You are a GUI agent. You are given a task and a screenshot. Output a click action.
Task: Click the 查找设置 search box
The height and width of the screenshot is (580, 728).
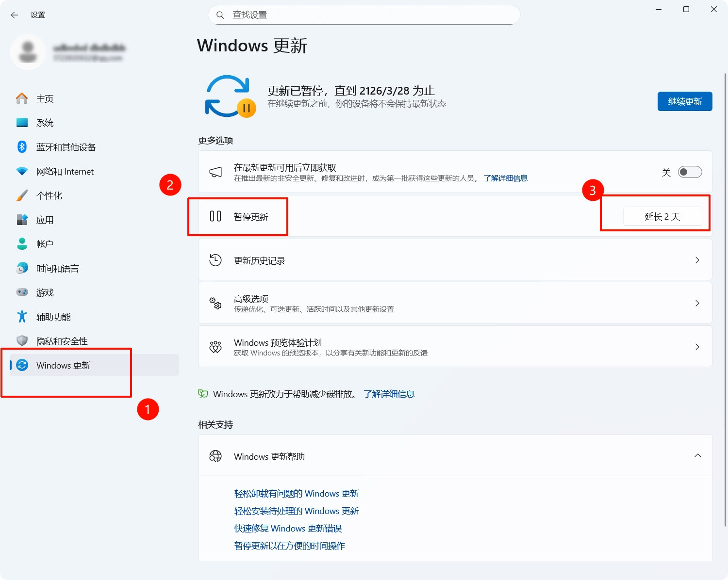click(x=364, y=15)
